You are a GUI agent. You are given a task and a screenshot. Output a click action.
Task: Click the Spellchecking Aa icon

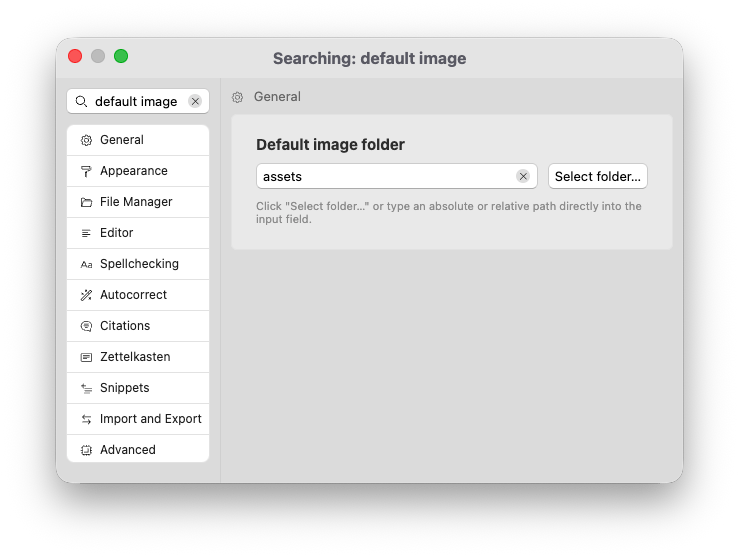click(86, 264)
